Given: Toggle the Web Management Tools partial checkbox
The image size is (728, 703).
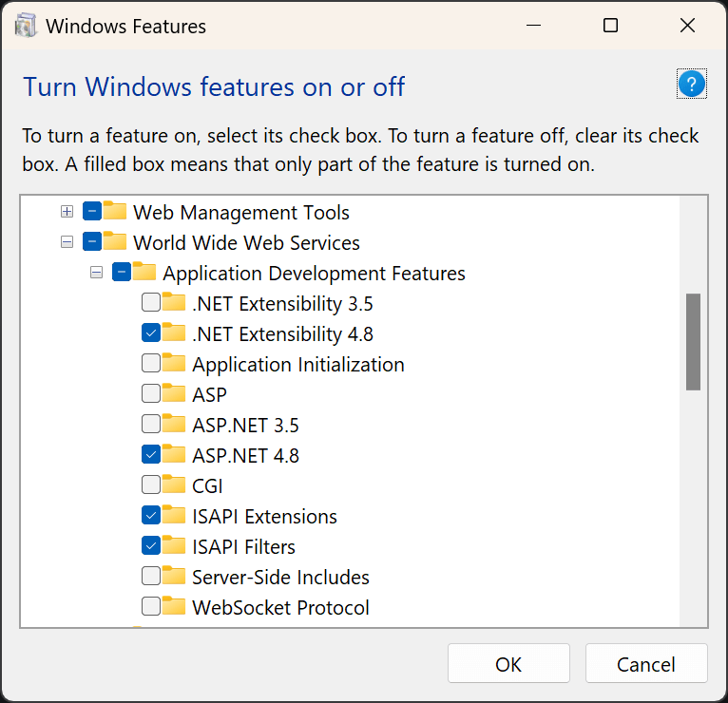Looking at the screenshot, I should tap(92, 211).
